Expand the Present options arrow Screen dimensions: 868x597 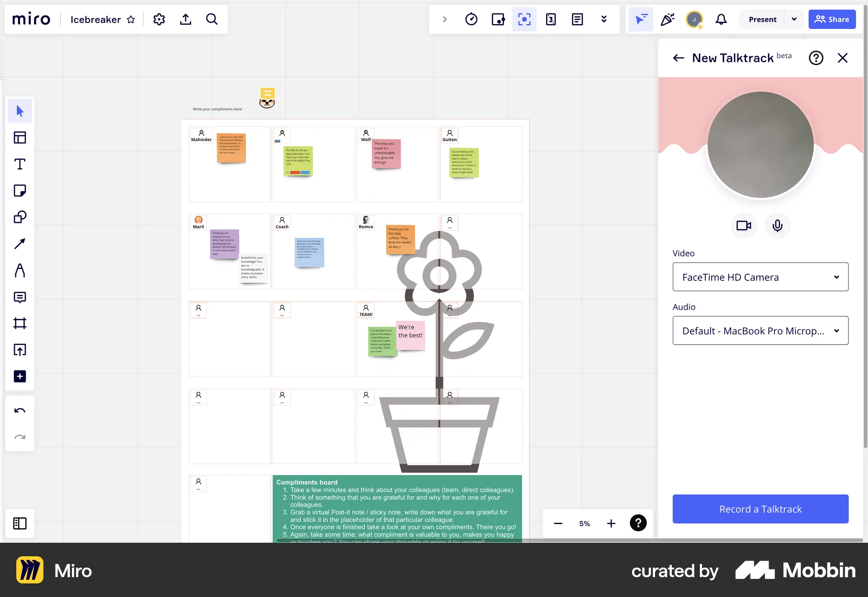point(794,19)
